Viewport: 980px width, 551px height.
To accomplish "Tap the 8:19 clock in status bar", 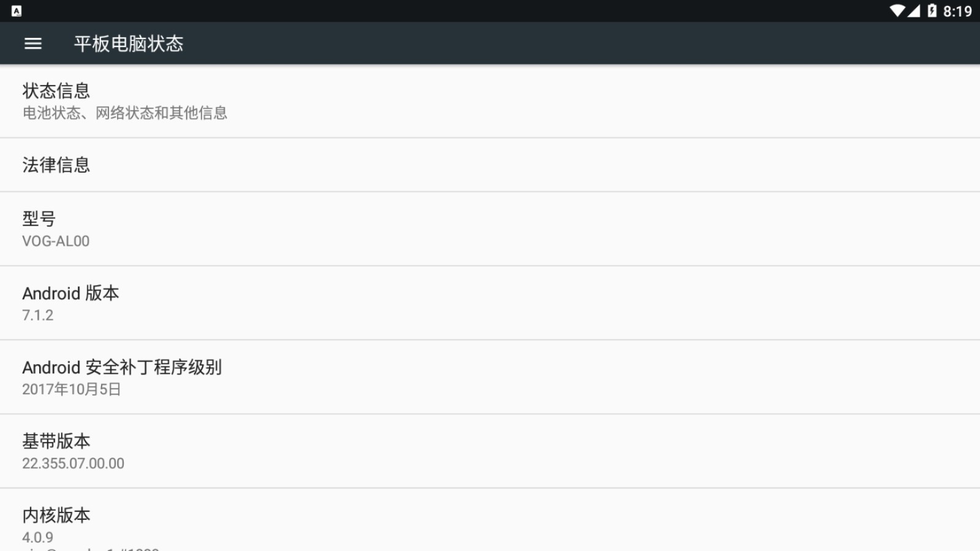I will 957,11.
